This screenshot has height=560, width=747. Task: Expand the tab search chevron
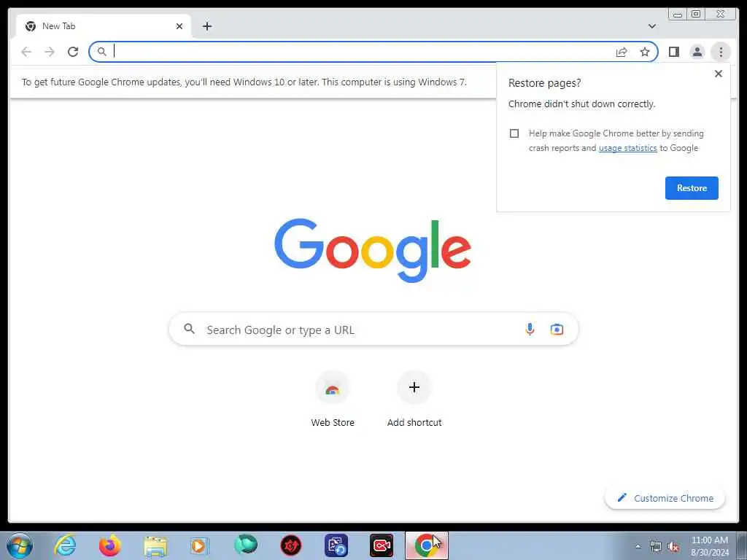pos(651,26)
